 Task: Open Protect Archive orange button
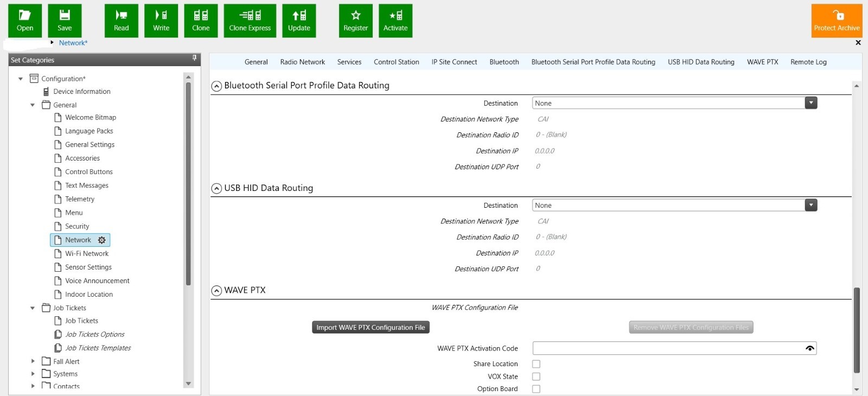[x=837, y=21]
